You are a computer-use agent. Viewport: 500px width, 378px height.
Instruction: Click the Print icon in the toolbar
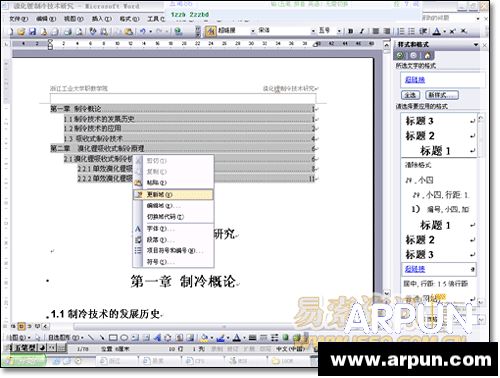click(68, 31)
